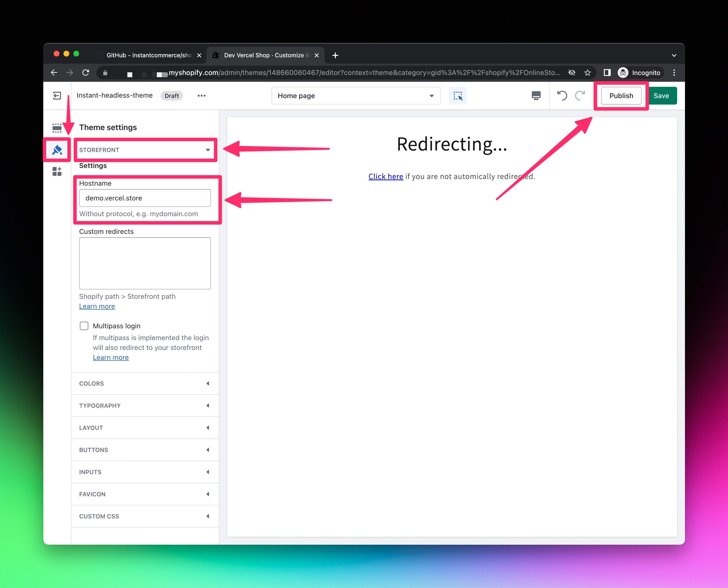Expand the TYPOGRAPHY section
This screenshot has height=588, width=728.
(x=144, y=406)
